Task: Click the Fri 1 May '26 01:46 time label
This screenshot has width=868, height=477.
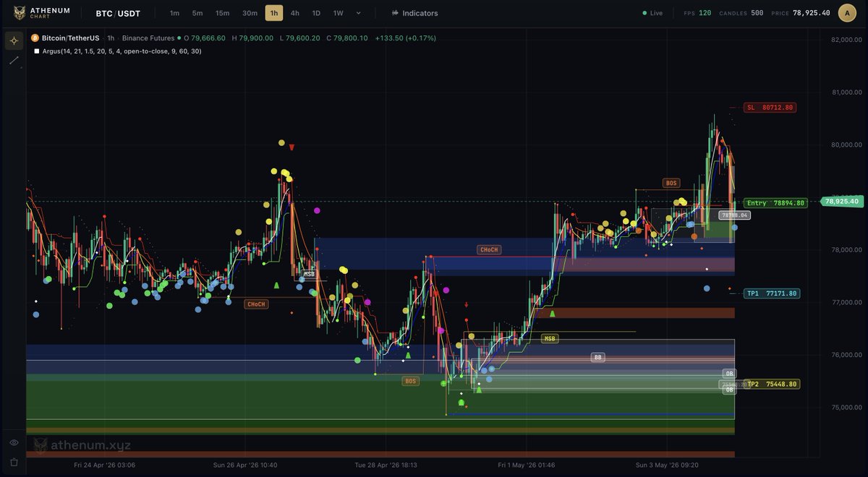Action: 527,465
